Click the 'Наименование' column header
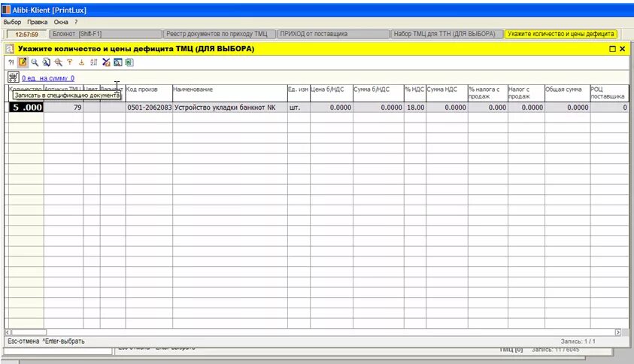The height and width of the screenshot is (364, 634). (230, 93)
